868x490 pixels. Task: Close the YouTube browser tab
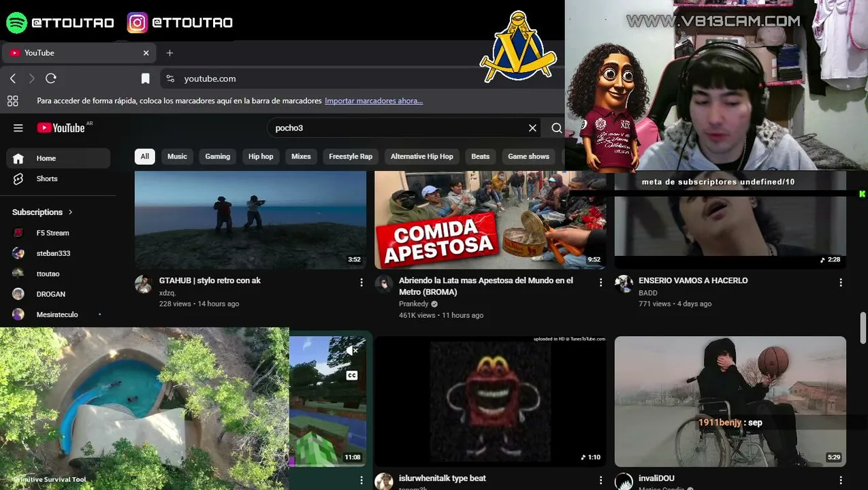146,53
